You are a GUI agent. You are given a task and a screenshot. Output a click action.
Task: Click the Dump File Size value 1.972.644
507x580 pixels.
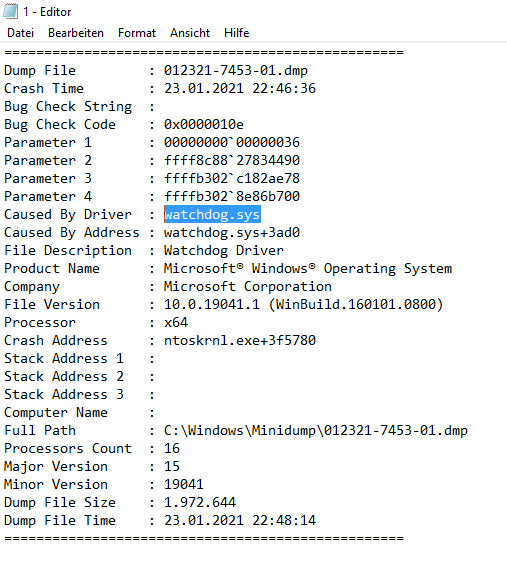(200, 502)
